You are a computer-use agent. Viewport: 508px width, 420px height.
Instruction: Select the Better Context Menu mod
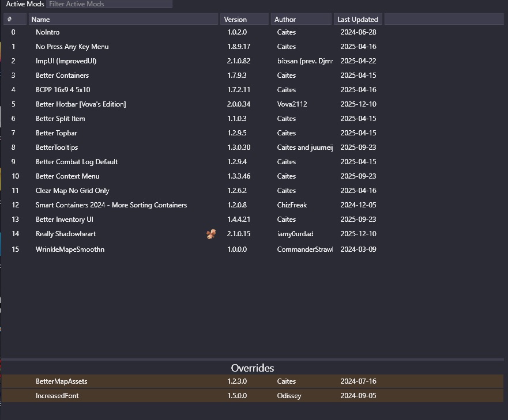(x=253, y=176)
